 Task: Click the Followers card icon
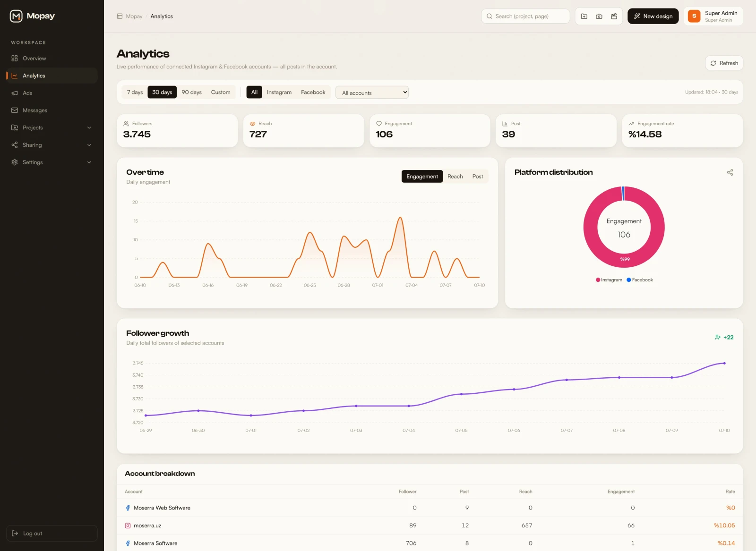[126, 124]
